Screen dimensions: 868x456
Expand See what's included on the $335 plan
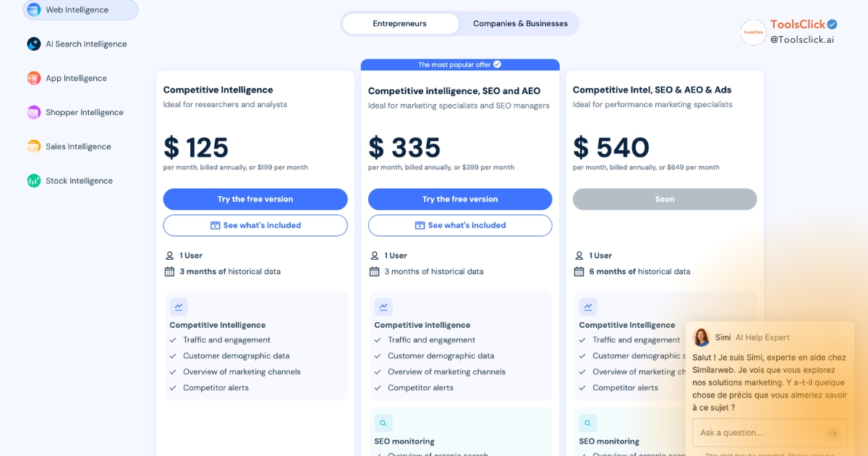(x=460, y=225)
